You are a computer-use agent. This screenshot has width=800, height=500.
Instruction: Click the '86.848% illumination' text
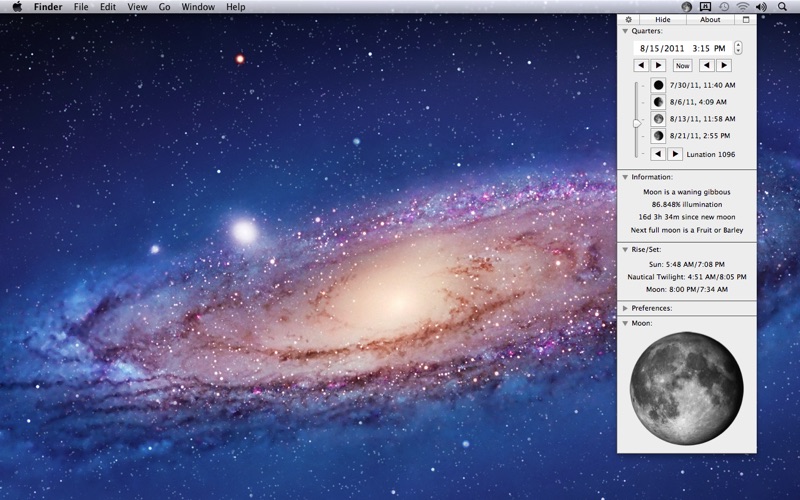pos(687,204)
